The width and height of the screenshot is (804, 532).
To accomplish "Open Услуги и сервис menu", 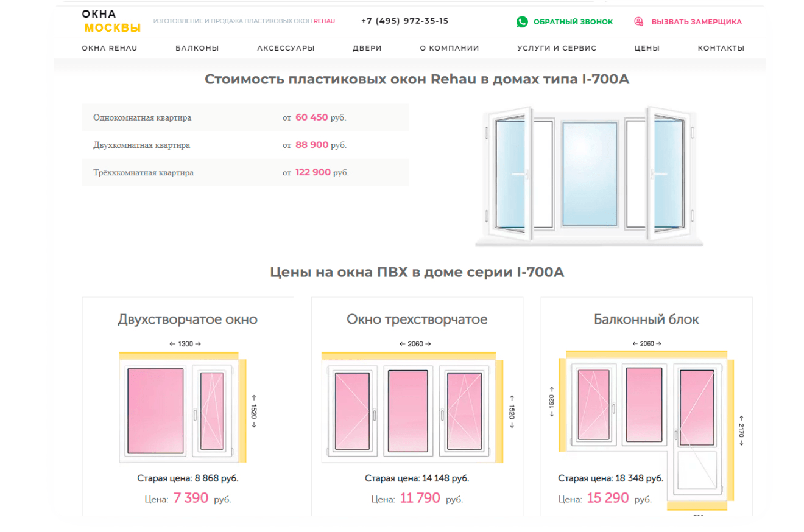I will click(557, 48).
